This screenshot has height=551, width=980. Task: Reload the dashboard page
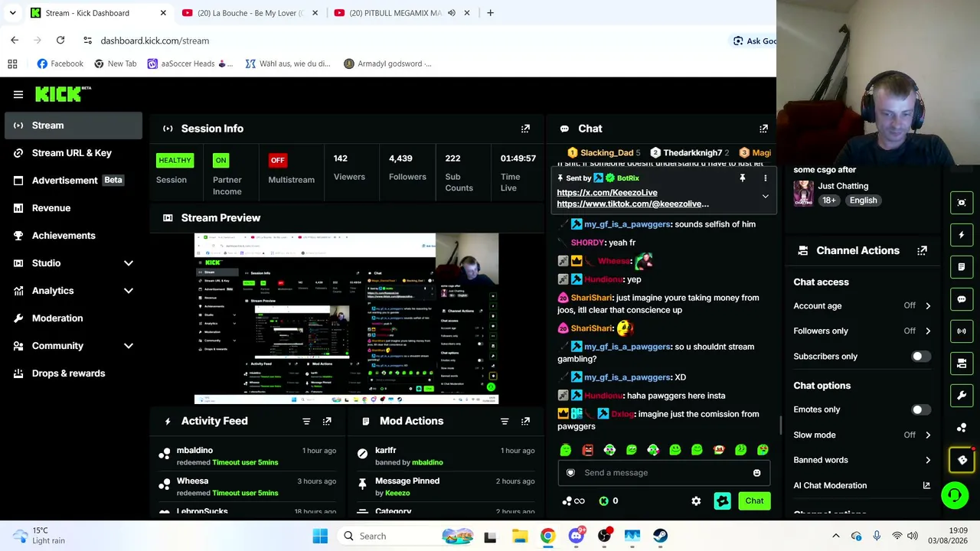[x=60, y=41]
